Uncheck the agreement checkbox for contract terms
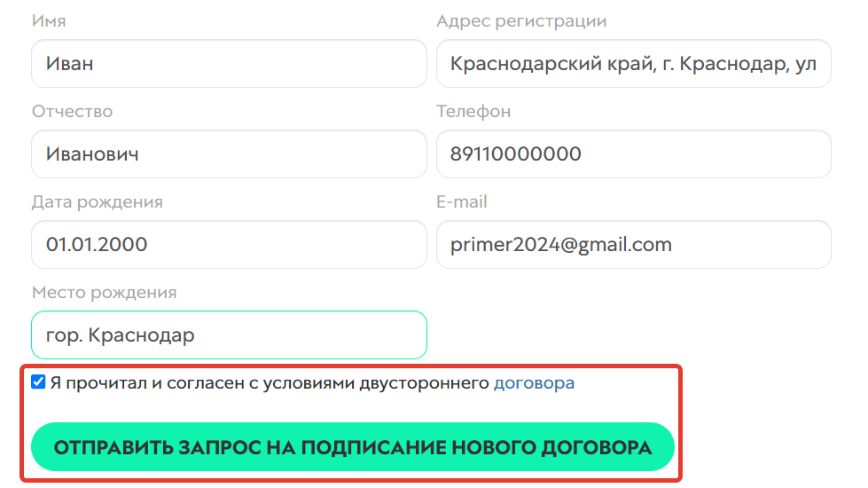The height and width of the screenshot is (488, 868). click(x=38, y=382)
